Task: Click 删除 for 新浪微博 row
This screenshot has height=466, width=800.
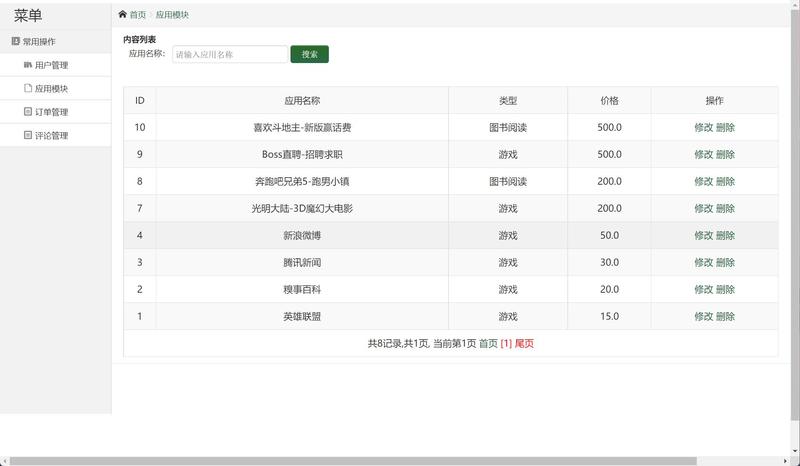Action: point(726,236)
